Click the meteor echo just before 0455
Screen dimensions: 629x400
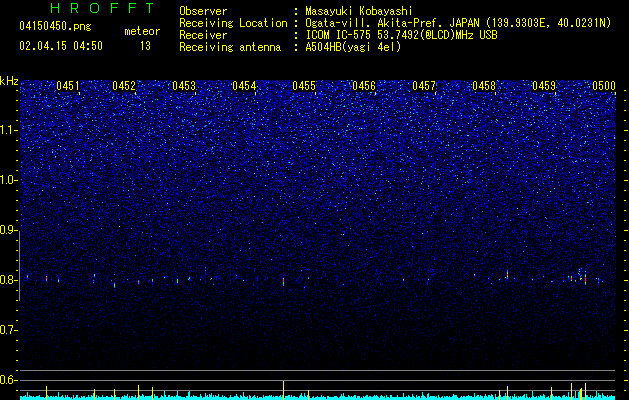pyautogui.click(x=284, y=281)
